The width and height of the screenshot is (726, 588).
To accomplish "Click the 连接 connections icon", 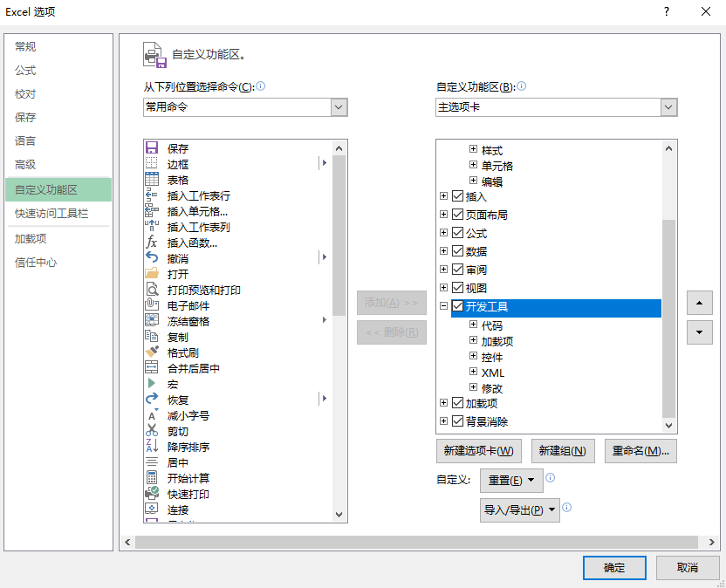I will point(152,509).
